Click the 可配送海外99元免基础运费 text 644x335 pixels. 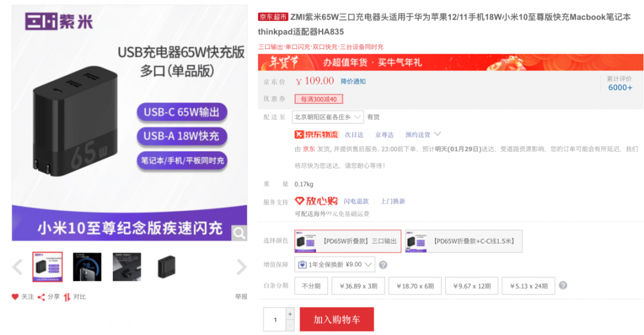(x=332, y=214)
